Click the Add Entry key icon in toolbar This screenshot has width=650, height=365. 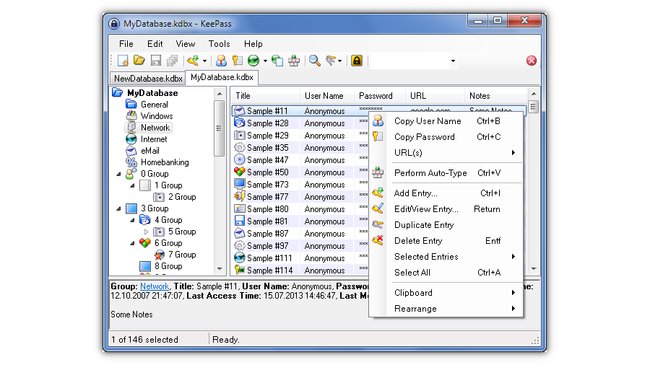(193, 61)
